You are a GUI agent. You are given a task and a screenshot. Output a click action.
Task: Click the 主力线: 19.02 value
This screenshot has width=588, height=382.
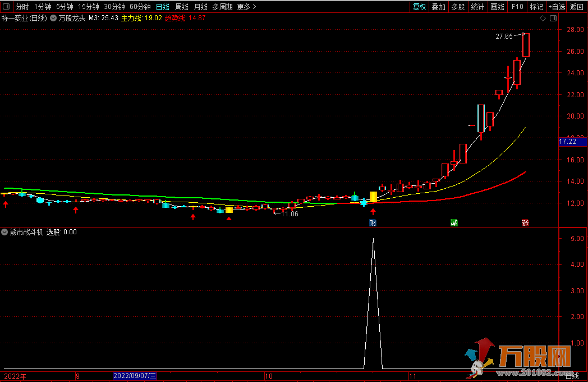coord(141,18)
